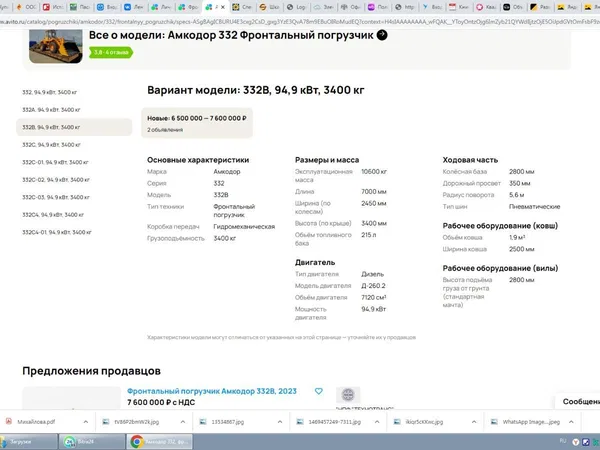Switch to the Log browser tab

click(296, 7)
